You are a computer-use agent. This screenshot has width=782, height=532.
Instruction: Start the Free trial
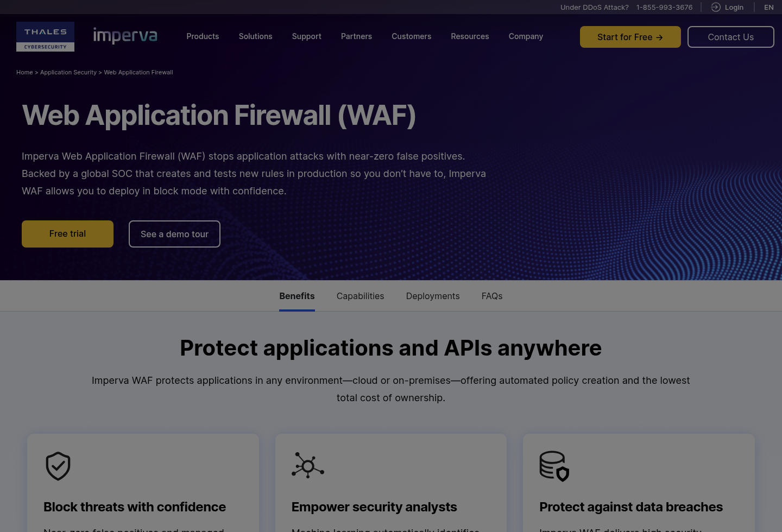(67, 234)
